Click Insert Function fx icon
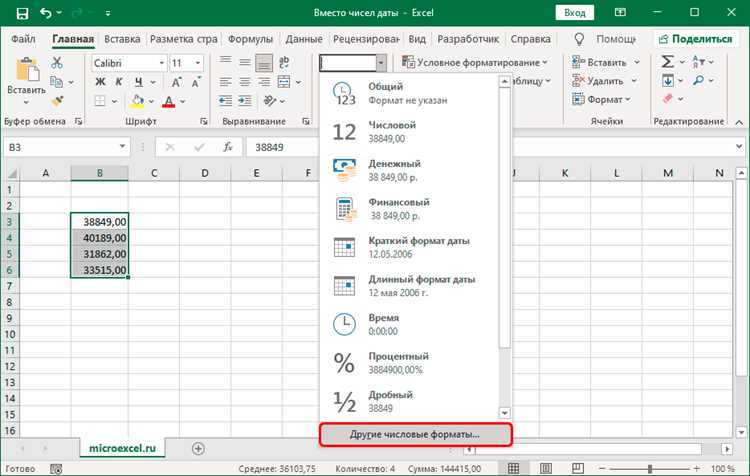 coord(228,147)
